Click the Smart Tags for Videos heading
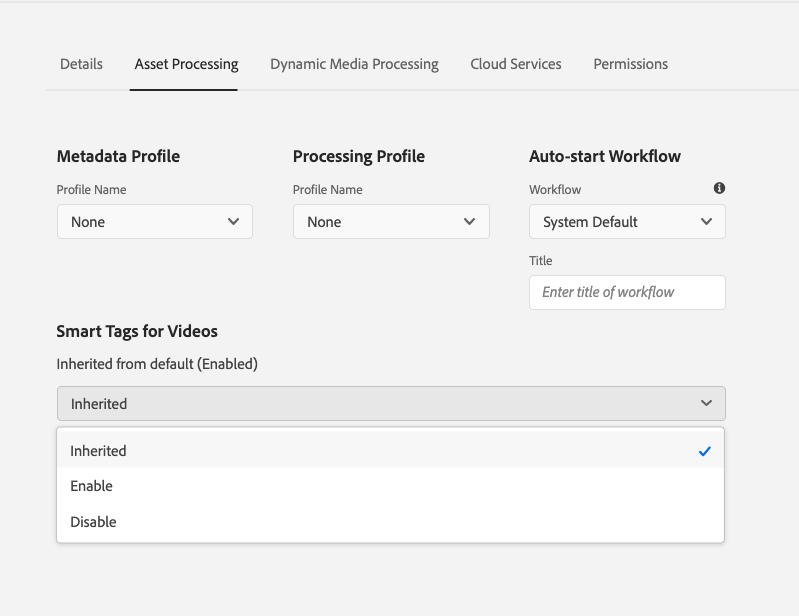Screen dimensions: 799x616 (137, 331)
